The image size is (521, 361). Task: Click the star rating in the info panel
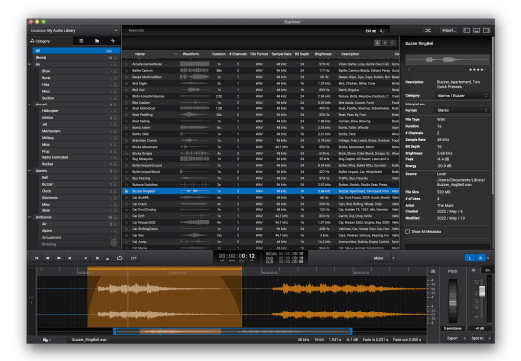pos(477,70)
